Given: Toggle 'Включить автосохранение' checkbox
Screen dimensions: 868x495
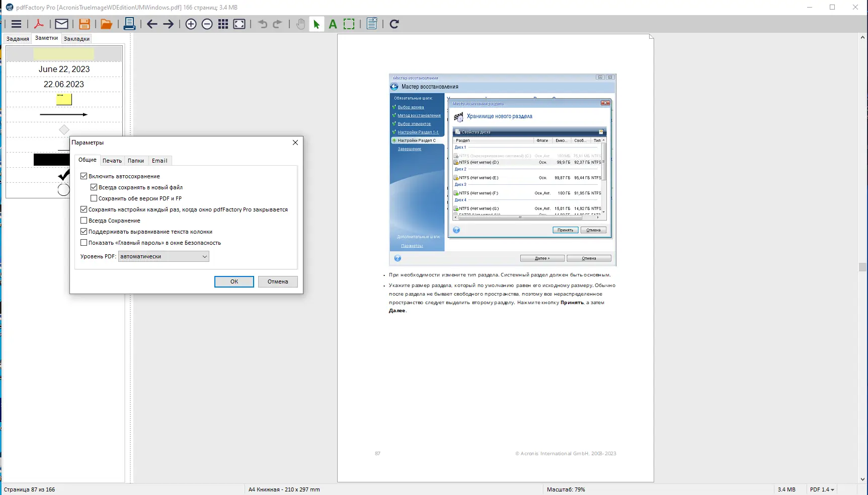Looking at the screenshot, I should pos(84,176).
